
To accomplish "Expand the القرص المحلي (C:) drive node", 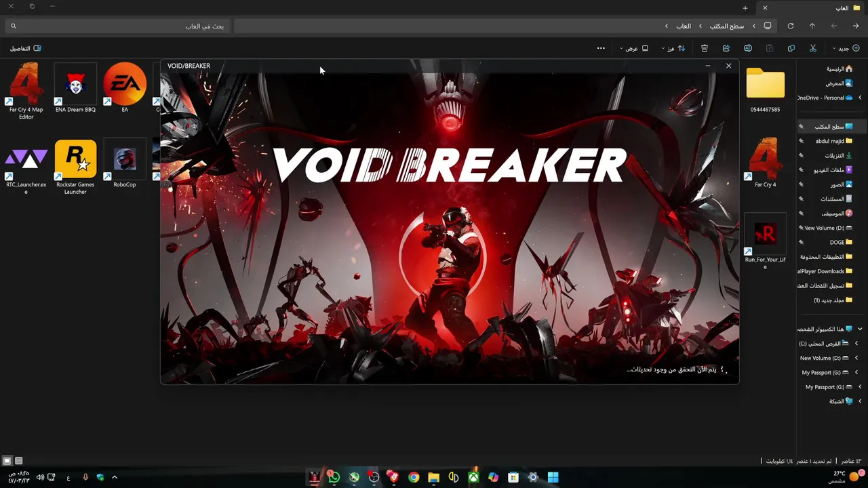I will [856, 344].
